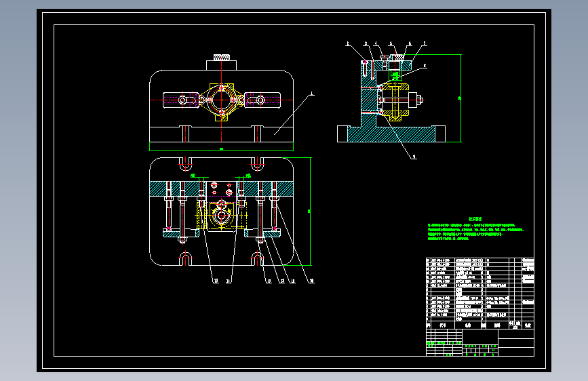This screenshot has height=381, width=588.
Task: Pick green height dimension right of section view
Action: 460,98
